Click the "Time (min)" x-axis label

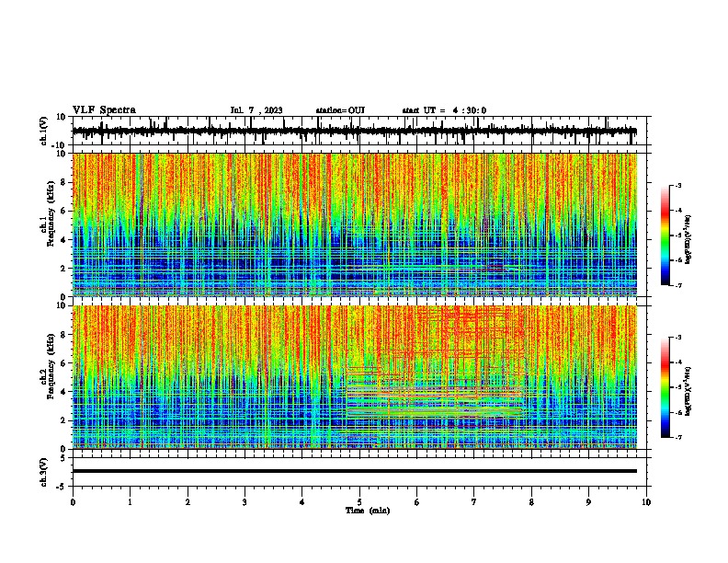[368, 511]
